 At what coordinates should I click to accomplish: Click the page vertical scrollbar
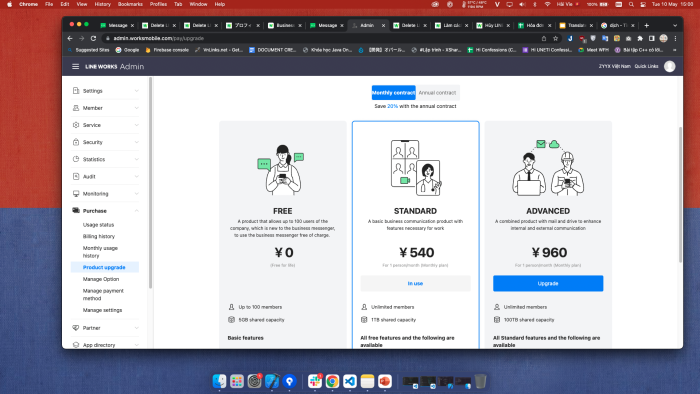click(680, 195)
